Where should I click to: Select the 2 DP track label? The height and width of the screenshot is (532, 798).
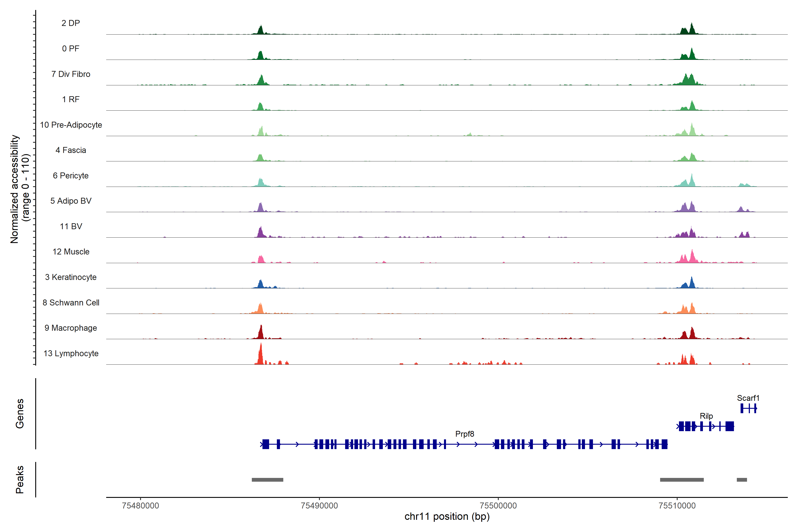(70, 23)
